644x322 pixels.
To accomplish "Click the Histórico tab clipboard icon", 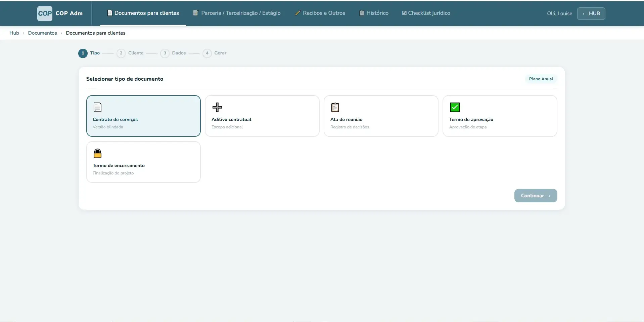I will pos(362,13).
